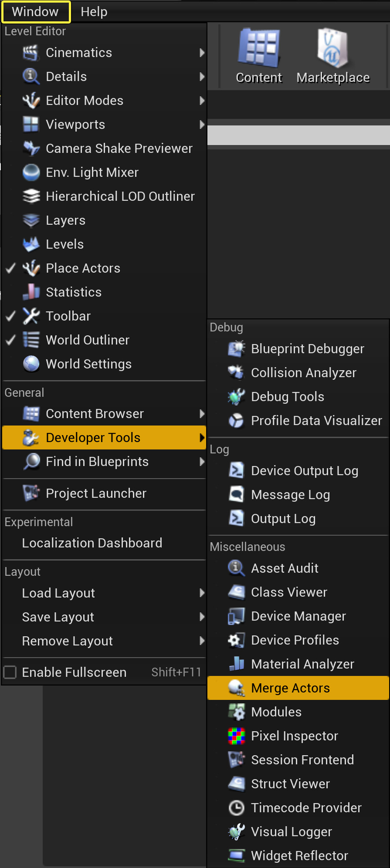Click the Timecode Provider clock icon
This screenshot has height=868, width=390.
pyautogui.click(x=237, y=808)
